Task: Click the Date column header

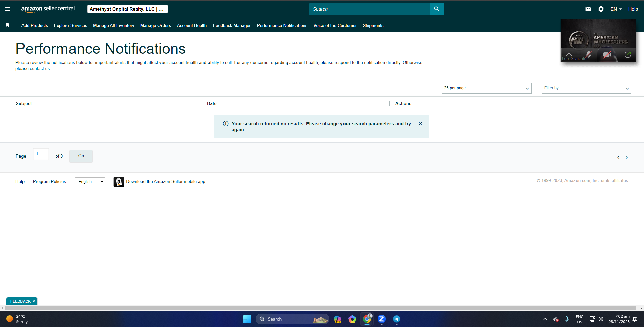Action: coord(212,104)
